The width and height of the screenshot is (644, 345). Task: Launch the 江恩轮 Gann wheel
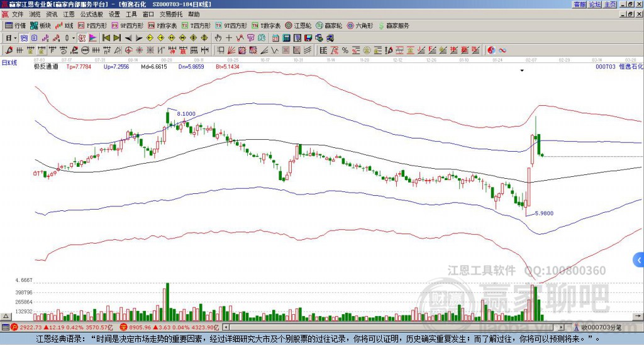298,25
